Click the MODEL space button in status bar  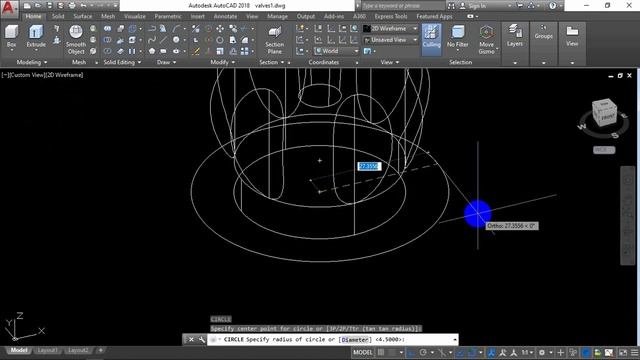pyautogui.click(x=362, y=352)
